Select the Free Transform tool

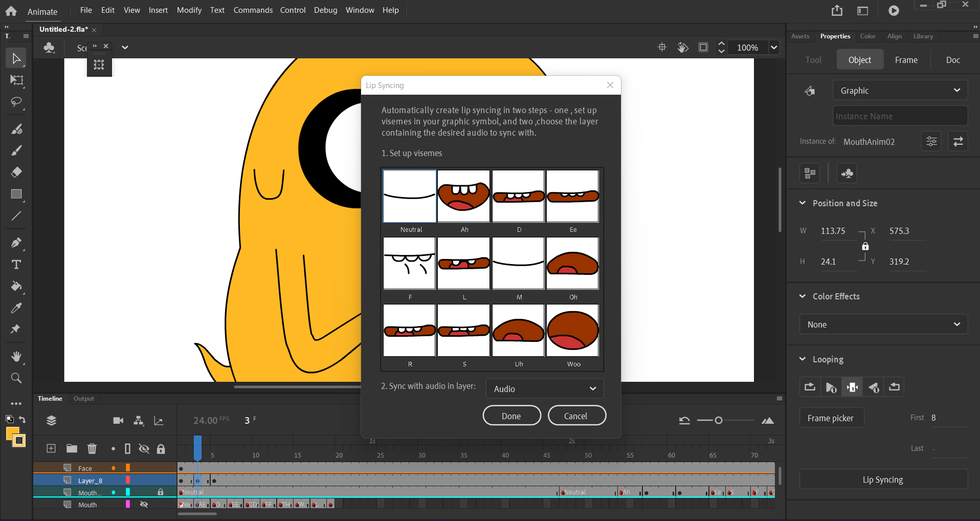(x=16, y=80)
